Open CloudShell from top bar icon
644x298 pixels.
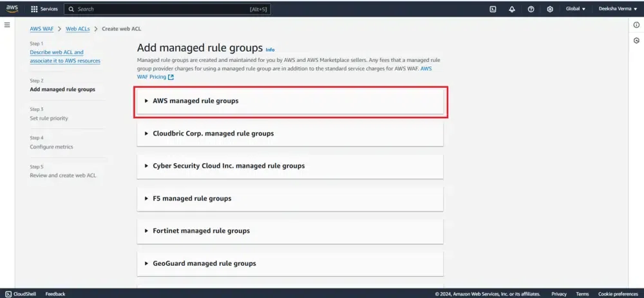[493, 9]
